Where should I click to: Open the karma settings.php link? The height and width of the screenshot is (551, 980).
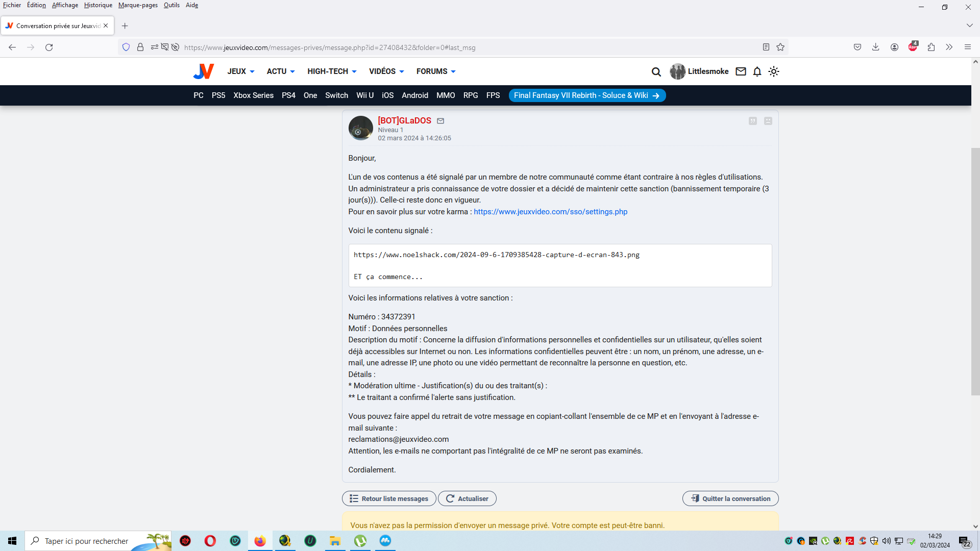coord(550,212)
